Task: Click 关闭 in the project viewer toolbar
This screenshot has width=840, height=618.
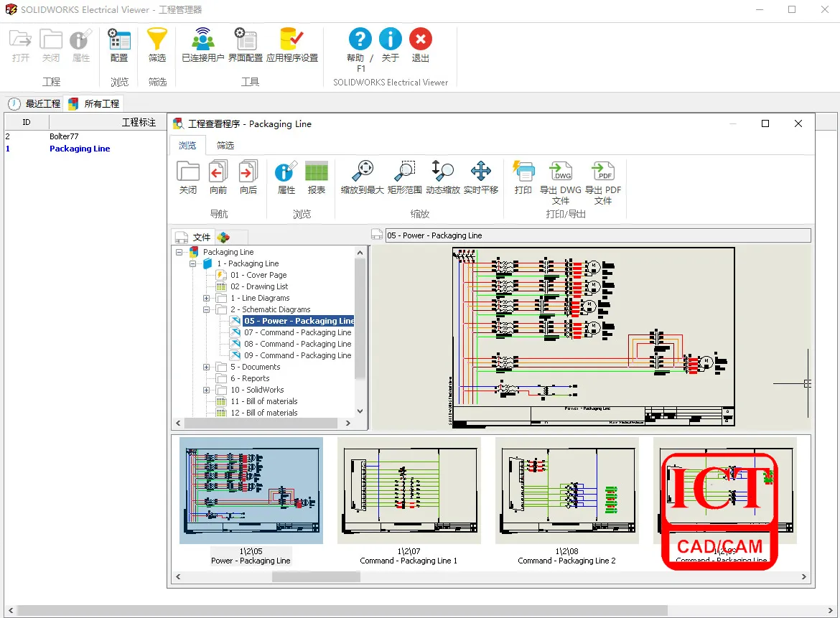Action: point(188,178)
